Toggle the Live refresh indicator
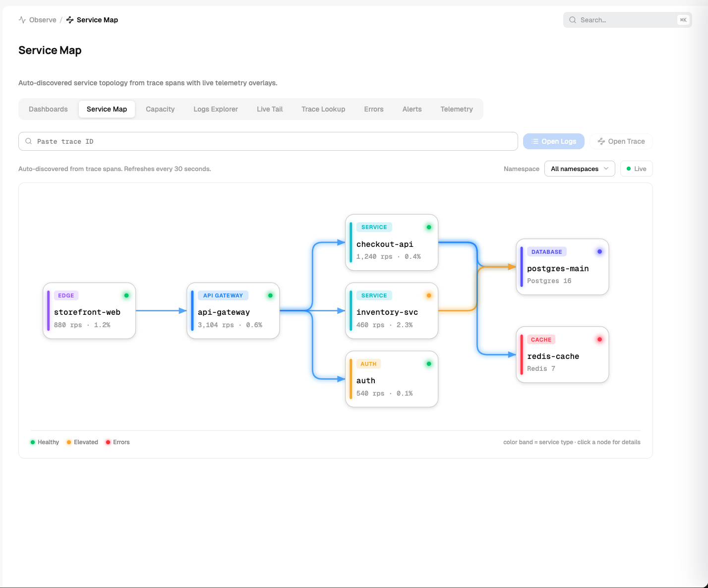 pos(637,169)
